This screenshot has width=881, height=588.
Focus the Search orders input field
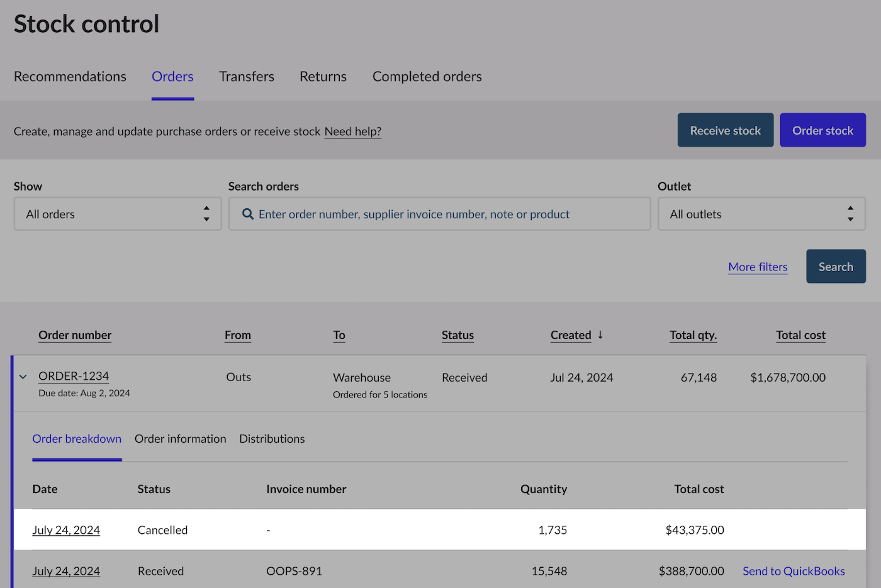click(441, 214)
